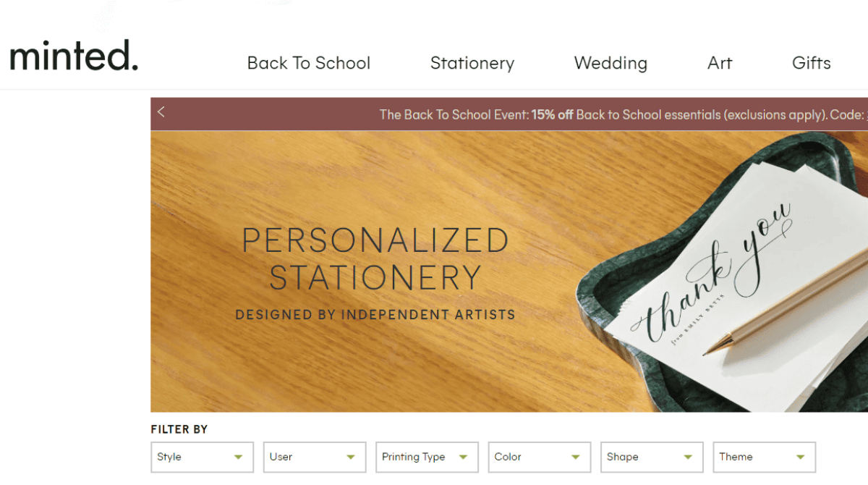Open the Art menu

coord(720,63)
